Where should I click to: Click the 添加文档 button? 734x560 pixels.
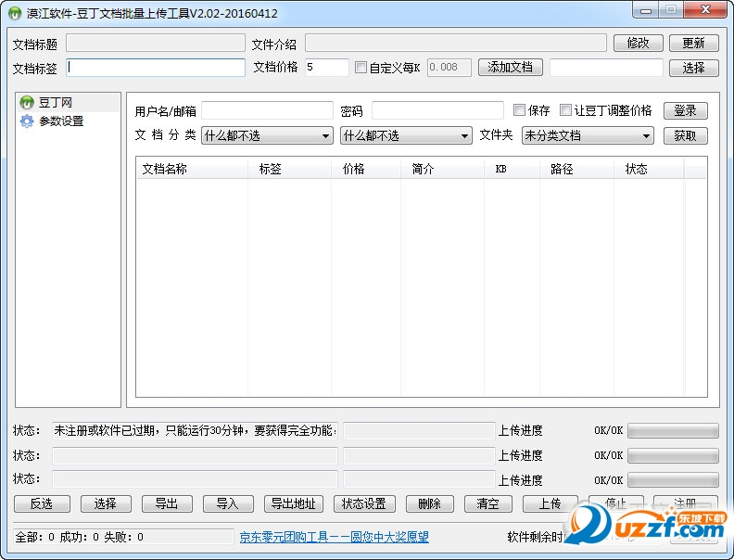click(x=511, y=68)
